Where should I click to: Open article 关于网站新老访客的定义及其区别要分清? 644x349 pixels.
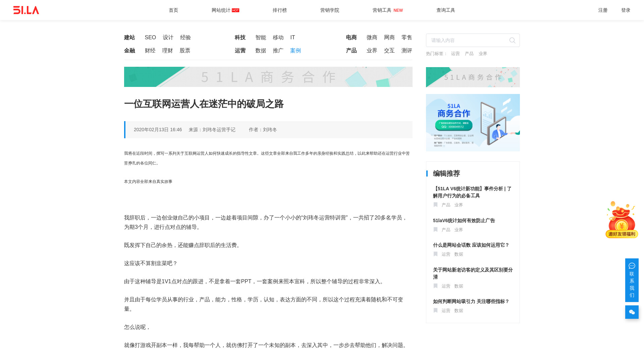[473, 273]
